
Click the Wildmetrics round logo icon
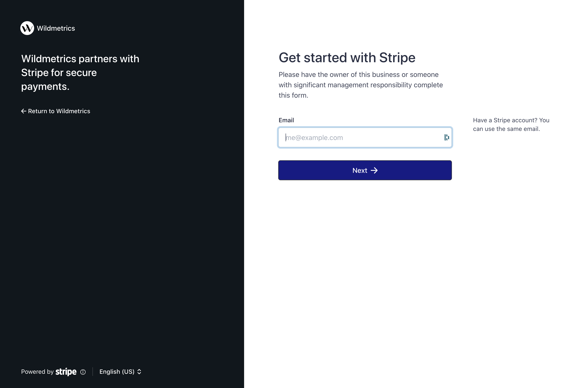click(x=27, y=28)
